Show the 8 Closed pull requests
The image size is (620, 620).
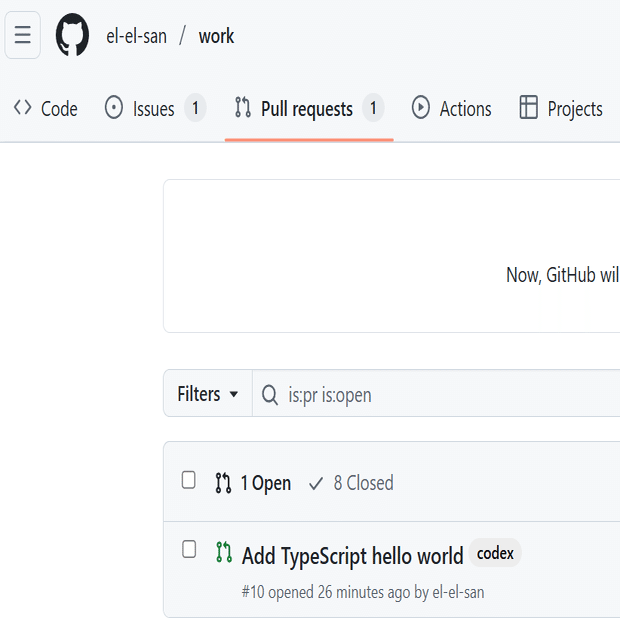click(351, 483)
